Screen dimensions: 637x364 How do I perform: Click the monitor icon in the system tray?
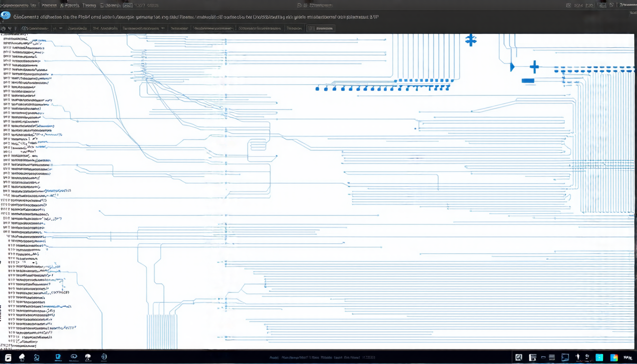coord(565,357)
